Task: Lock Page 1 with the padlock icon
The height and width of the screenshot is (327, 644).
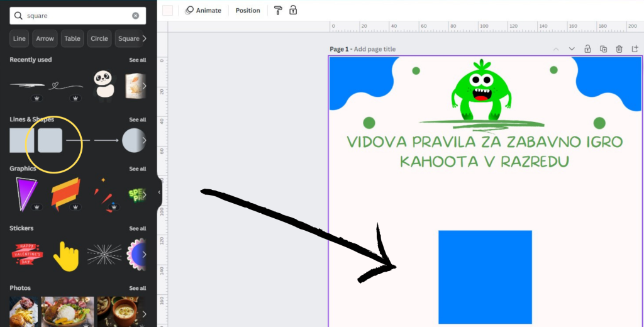Action: [587, 49]
